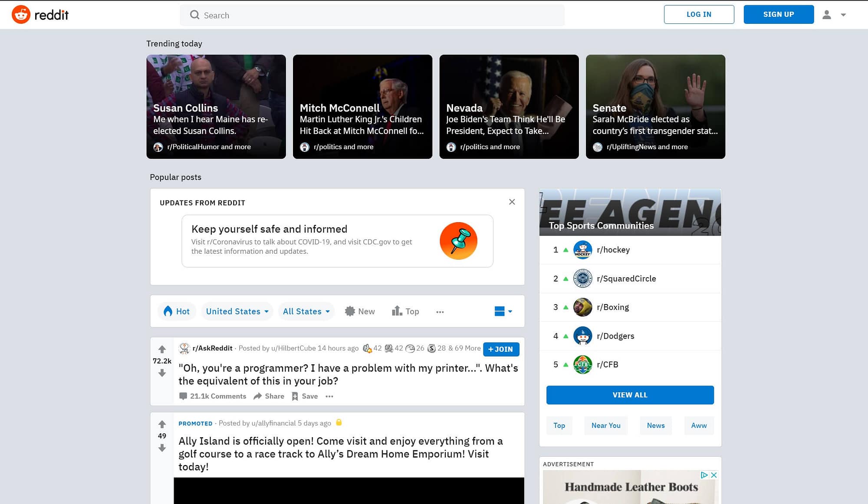
Task: Select the News category tab
Action: coord(655,425)
